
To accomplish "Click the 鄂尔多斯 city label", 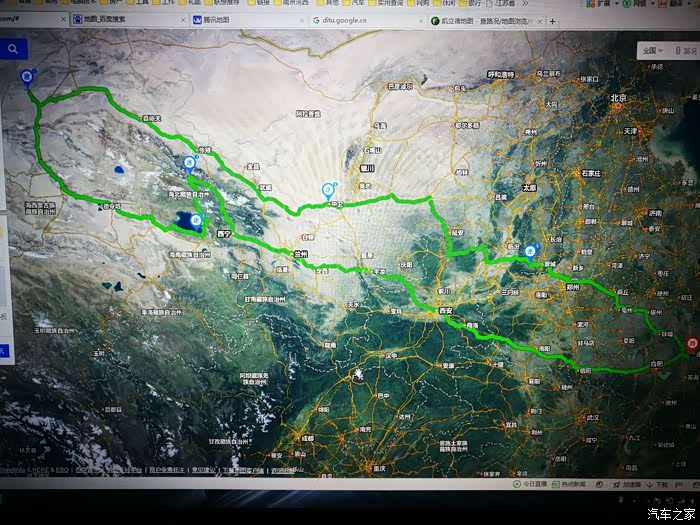I will [x=467, y=126].
